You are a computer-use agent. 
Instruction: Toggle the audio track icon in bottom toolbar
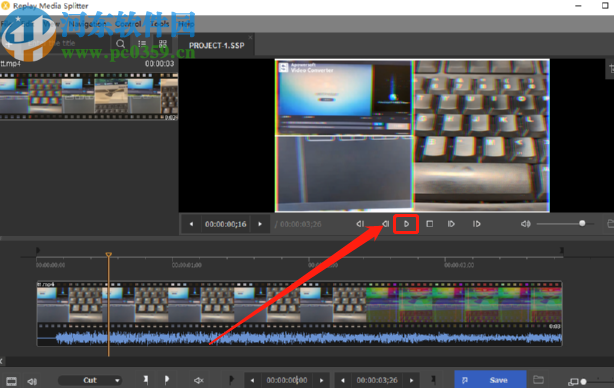[32, 381]
